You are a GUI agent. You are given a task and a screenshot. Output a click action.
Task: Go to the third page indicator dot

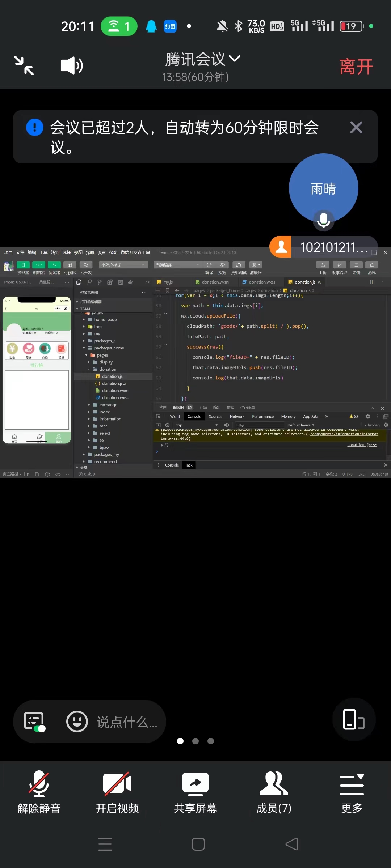click(211, 741)
